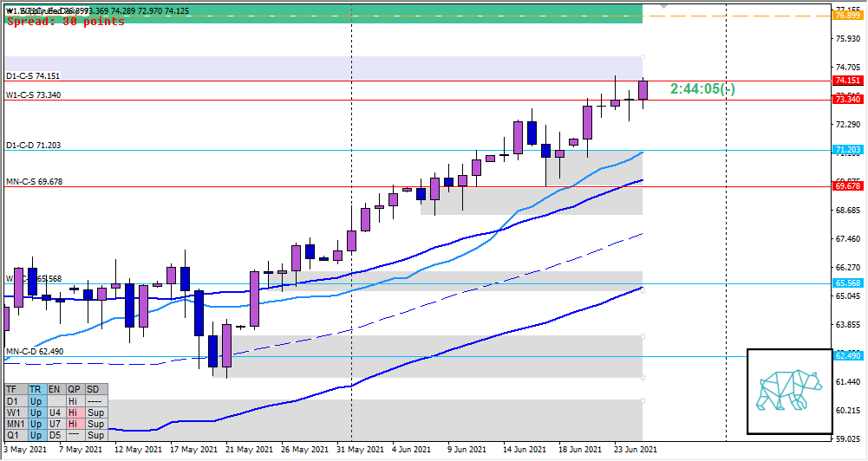Select the 65.568 blue price tag
The width and height of the screenshot is (868, 461).
tap(845, 283)
